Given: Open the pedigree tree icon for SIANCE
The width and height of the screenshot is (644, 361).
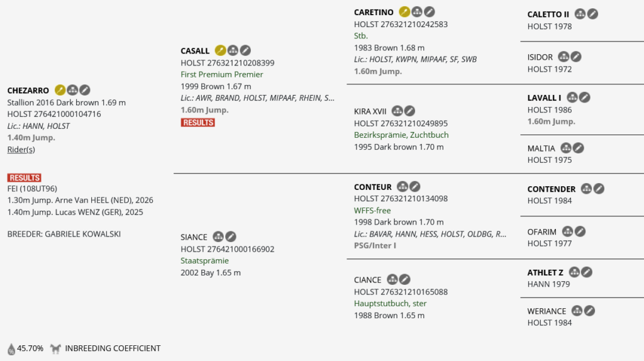Looking at the screenshot, I should click(218, 236).
